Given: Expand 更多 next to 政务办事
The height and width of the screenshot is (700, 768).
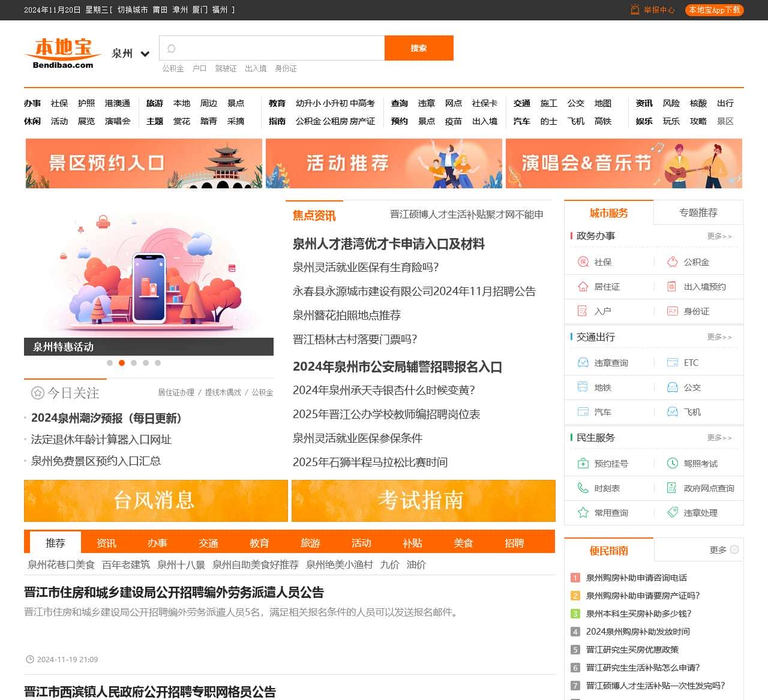Looking at the screenshot, I should click(x=719, y=236).
